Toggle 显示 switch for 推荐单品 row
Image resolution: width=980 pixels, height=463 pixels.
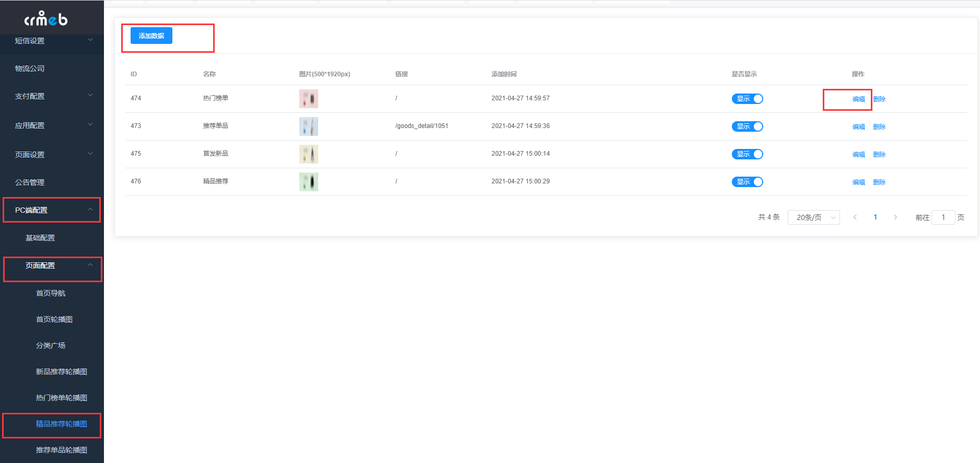747,126
